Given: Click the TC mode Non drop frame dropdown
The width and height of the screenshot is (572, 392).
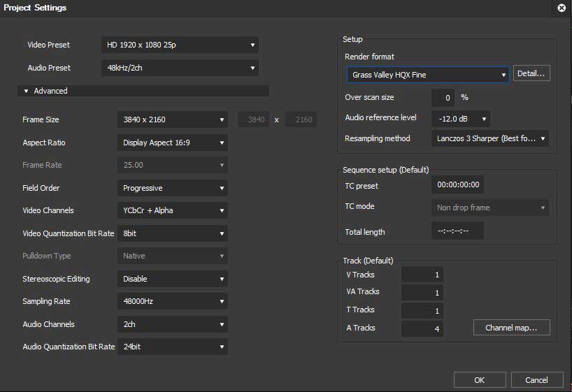Looking at the screenshot, I should pyautogui.click(x=490, y=208).
